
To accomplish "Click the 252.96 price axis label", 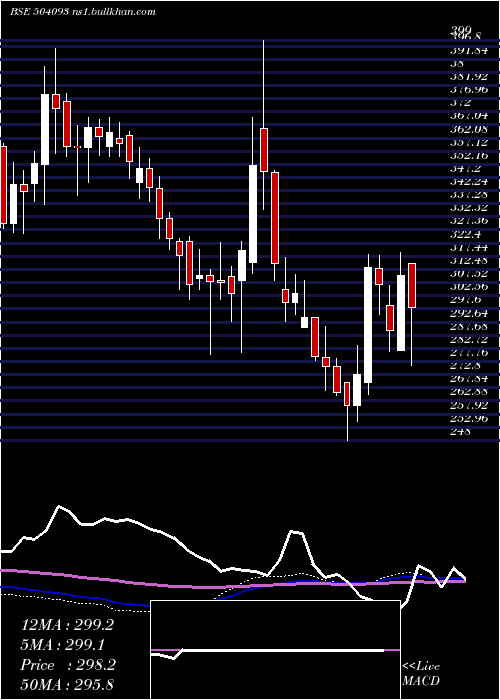I will pyautogui.click(x=469, y=418).
